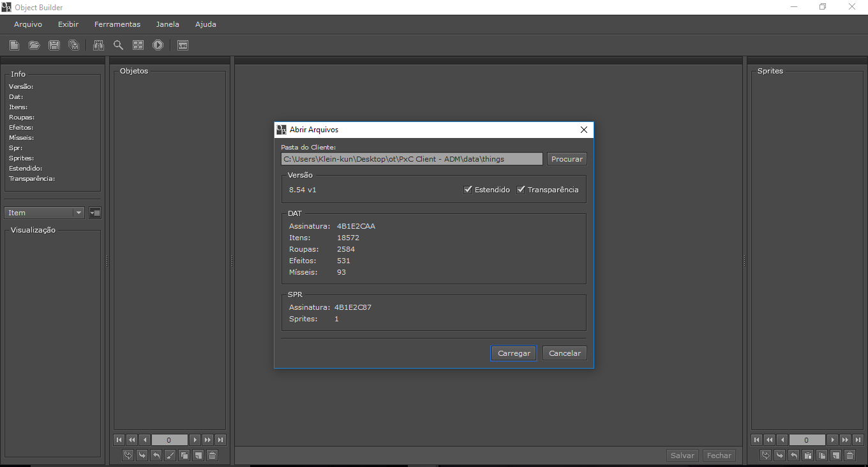Jump to last object in Objetos navigation
The height and width of the screenshot is (467, 868).
point(220,440)
